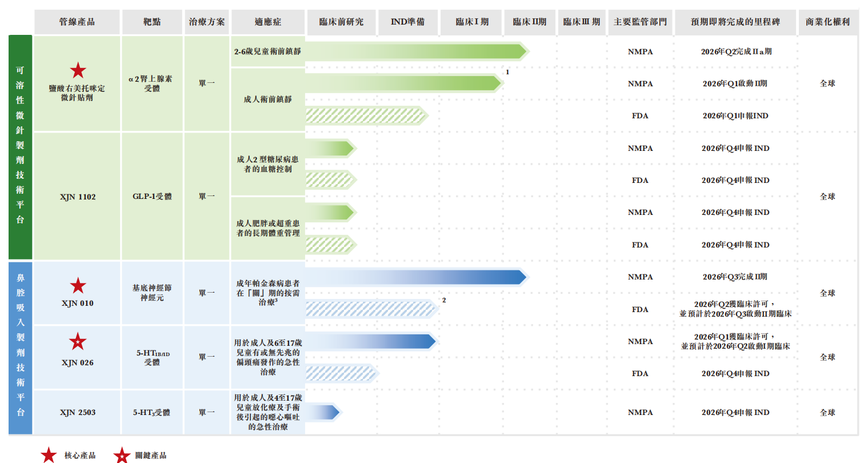Click the target α2腎上腺素受體
The width and height of the screenshot is (860, 463).
[x=151, y=83]
